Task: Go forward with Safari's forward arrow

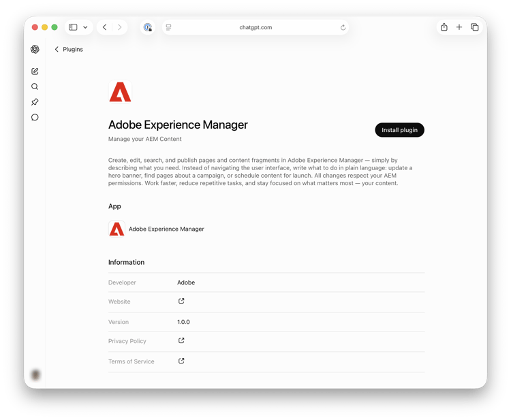Action: pyautogui.click(x=120, y=27)
